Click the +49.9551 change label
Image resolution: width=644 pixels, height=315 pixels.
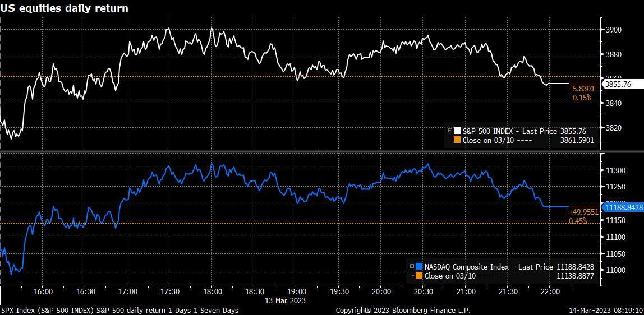click(583, 212)
